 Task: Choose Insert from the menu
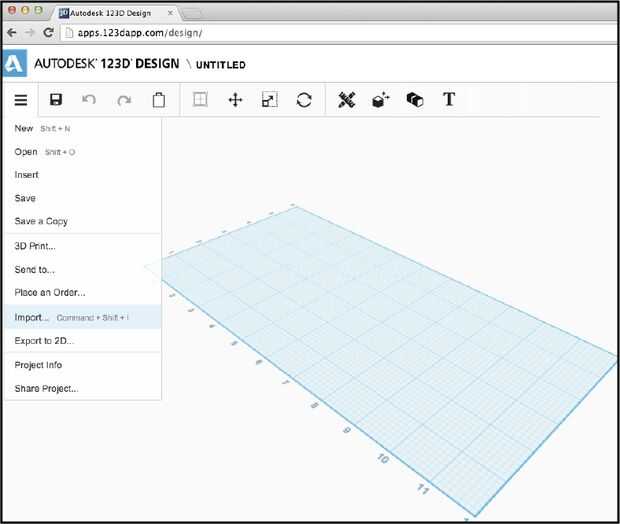coord(83,175)
